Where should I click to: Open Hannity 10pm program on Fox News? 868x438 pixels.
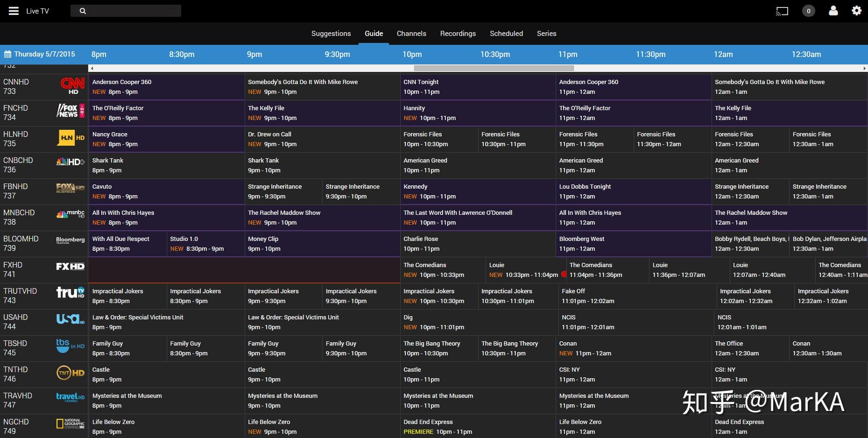point(478,113)
